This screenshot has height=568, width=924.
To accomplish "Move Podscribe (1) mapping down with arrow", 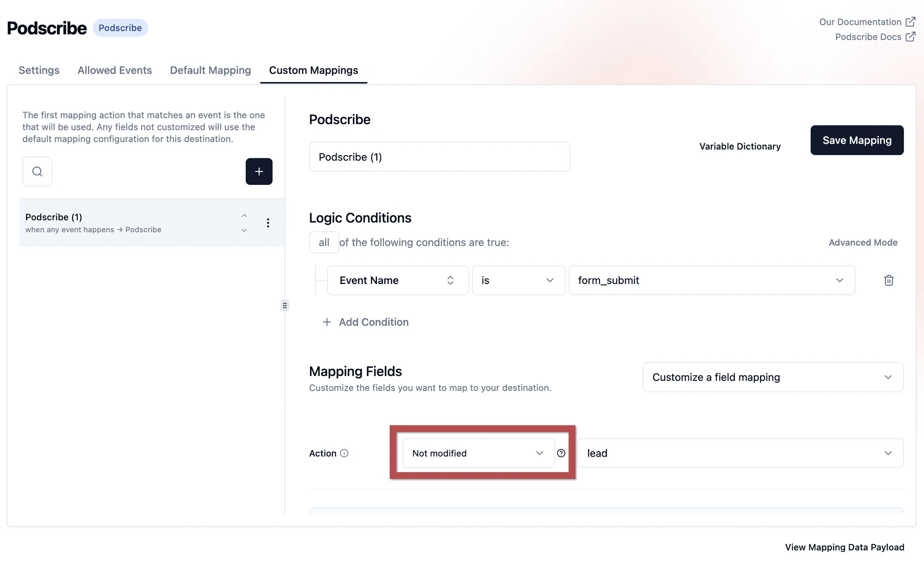I will 244,230.
